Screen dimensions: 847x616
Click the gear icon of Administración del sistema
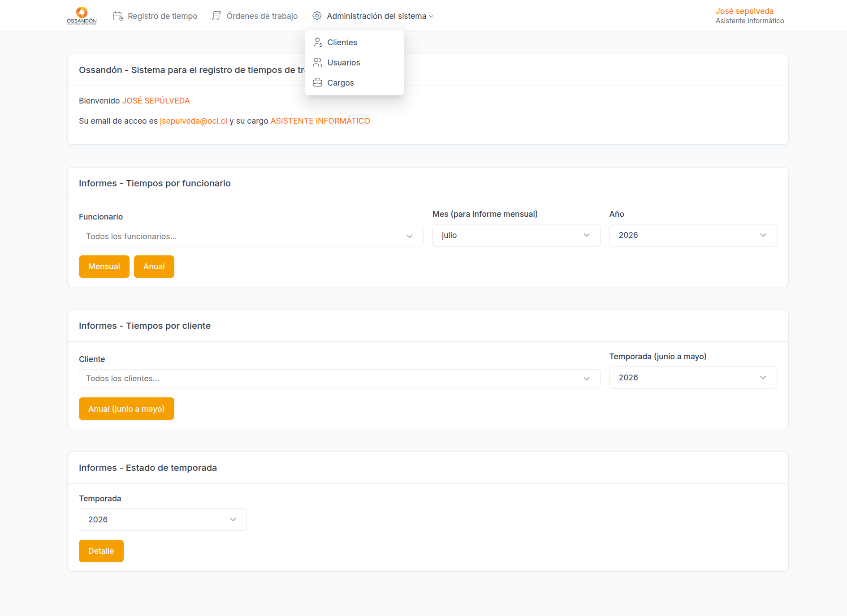pyautogui.click(x=317, y=16)
